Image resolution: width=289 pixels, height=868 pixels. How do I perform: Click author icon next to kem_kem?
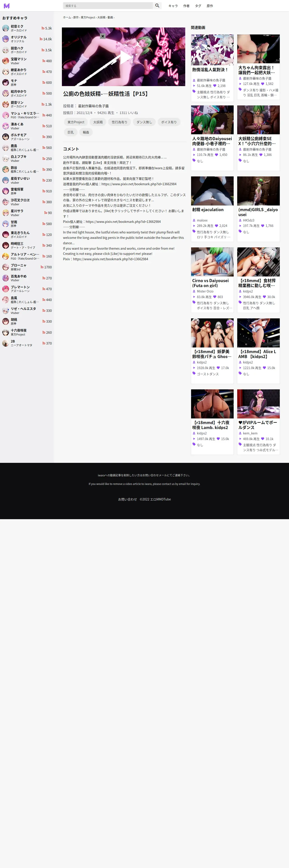coord(240,433)
